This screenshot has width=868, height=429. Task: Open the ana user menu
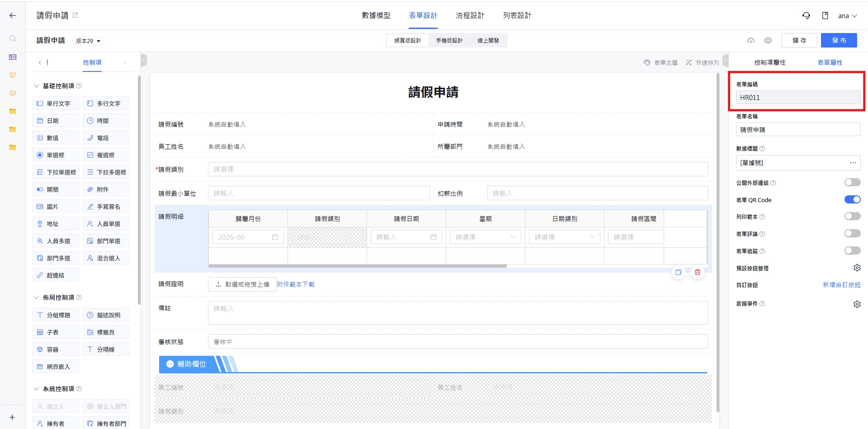click(847, 16)
